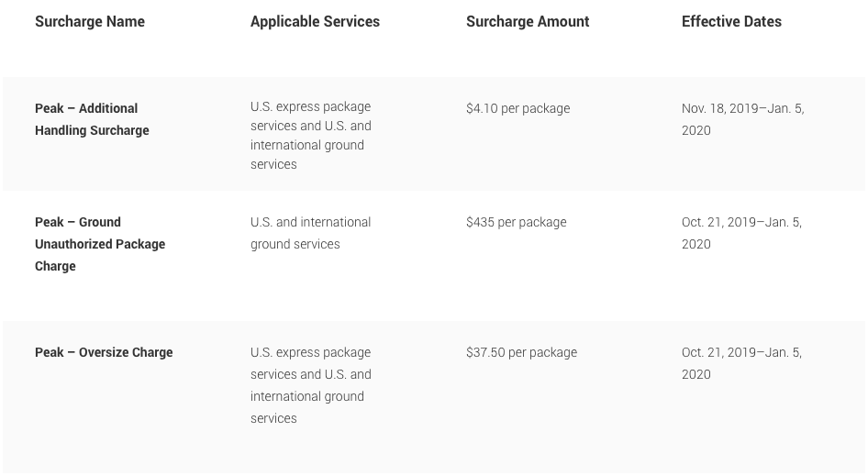Screen dimensions: 868x476
Task: Click the U.S. and international ground services text
Action: tap(310, 233)
